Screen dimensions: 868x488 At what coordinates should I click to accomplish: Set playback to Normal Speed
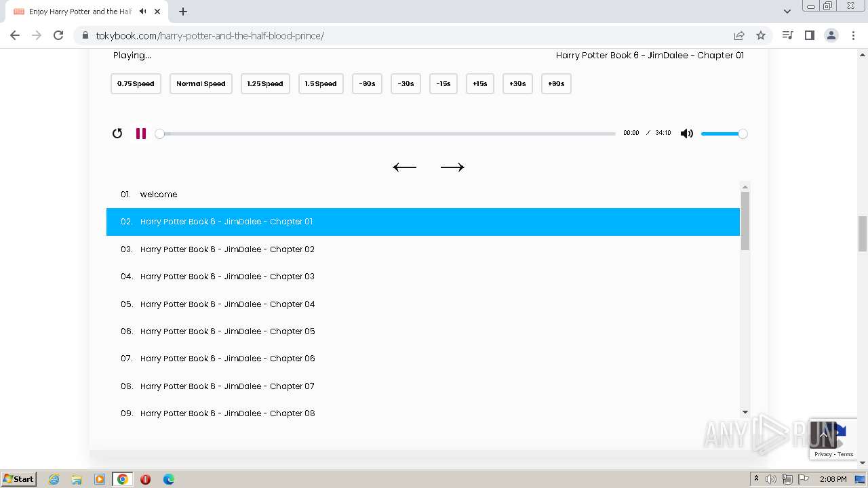(x=201, y=84)
